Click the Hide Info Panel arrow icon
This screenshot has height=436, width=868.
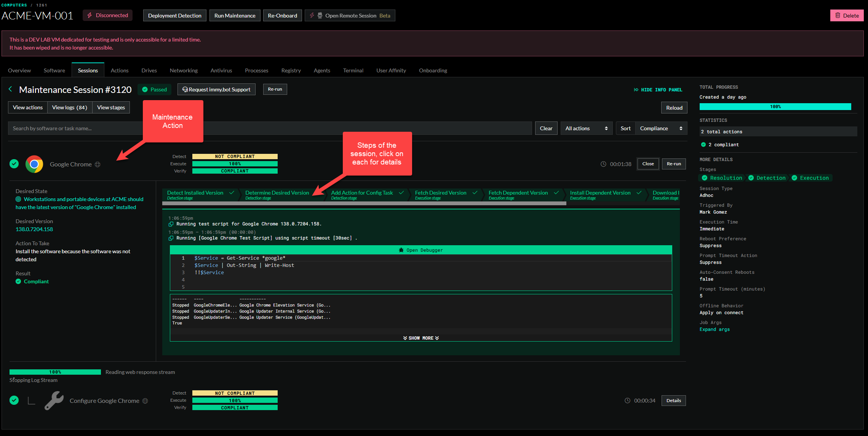point(636,90)
